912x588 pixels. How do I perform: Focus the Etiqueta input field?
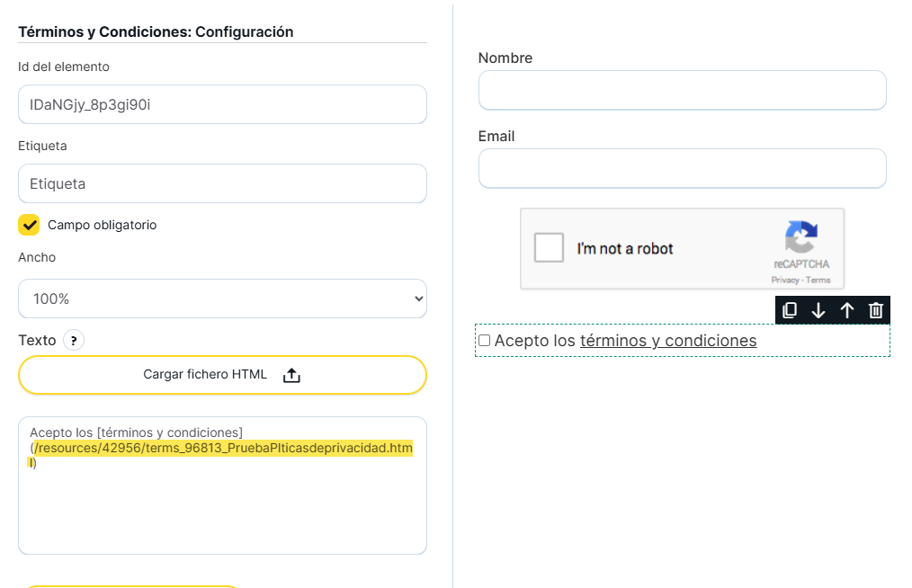pos(222,183)
